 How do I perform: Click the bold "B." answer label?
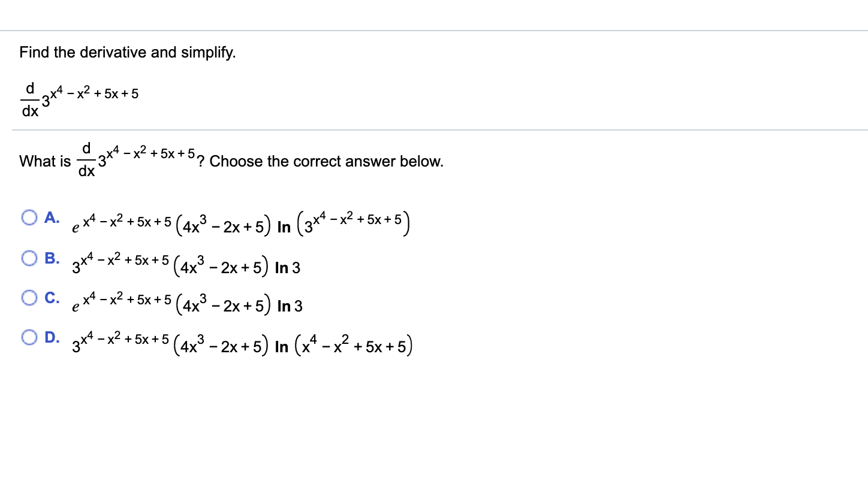[x=52, y=258]
